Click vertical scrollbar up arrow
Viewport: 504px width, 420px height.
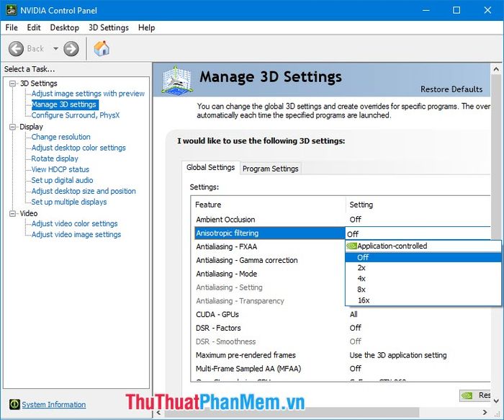(x=496, y=69)
